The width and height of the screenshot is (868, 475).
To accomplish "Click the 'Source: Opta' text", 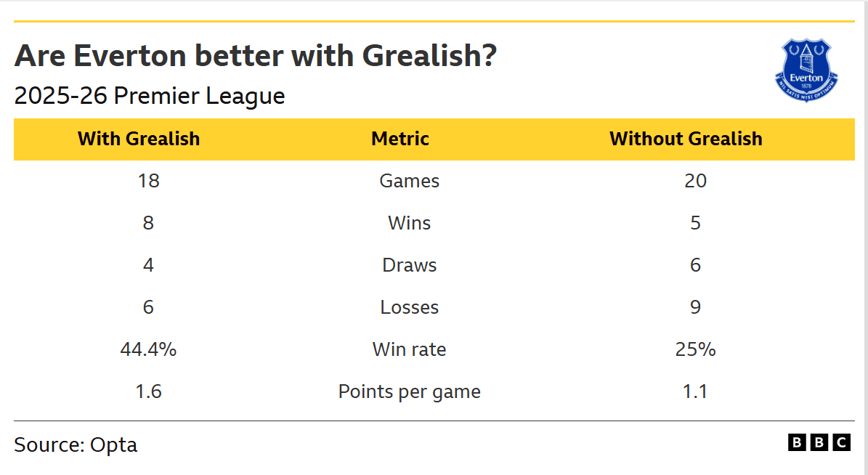I will coord(76,444).
